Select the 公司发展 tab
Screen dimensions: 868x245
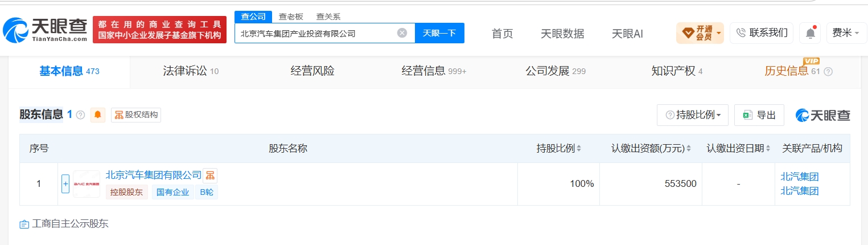coord(556,71)
